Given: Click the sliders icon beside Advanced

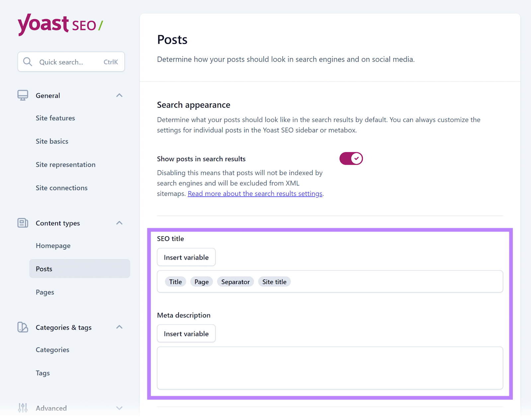Looking at the screenshot, I should [22, 408].
